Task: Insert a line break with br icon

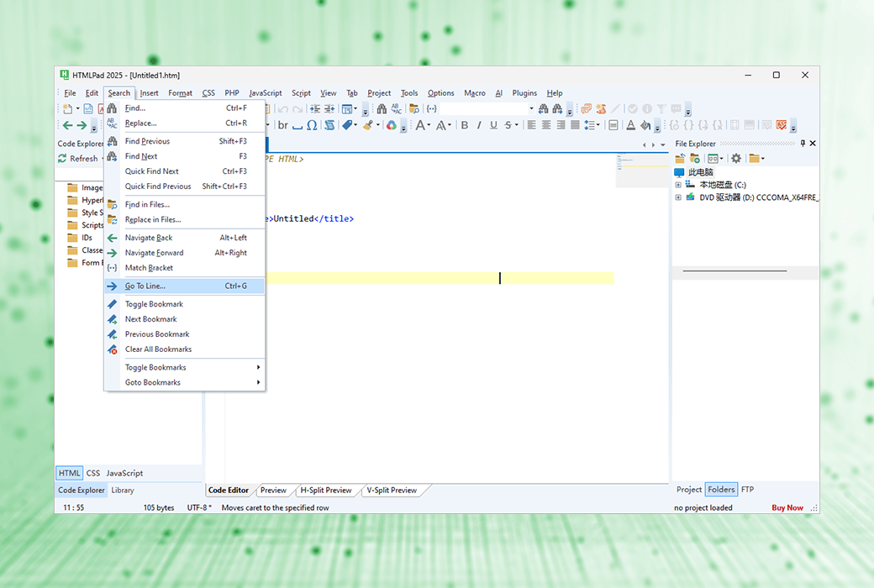Action: tap(283, 125)
